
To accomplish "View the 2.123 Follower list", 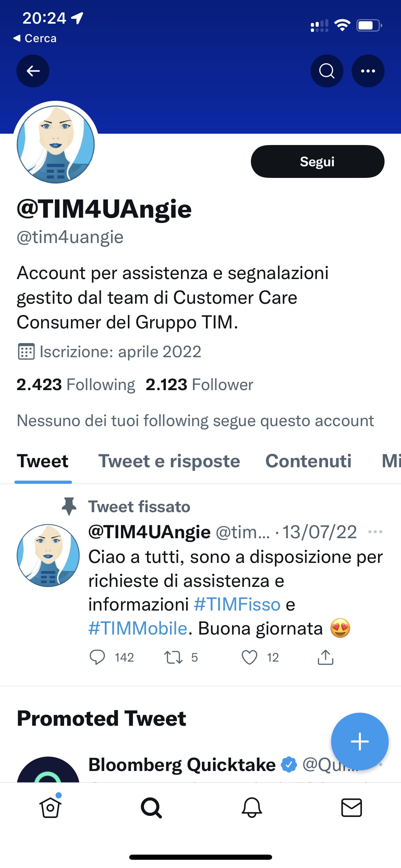I will pos(199,385).
